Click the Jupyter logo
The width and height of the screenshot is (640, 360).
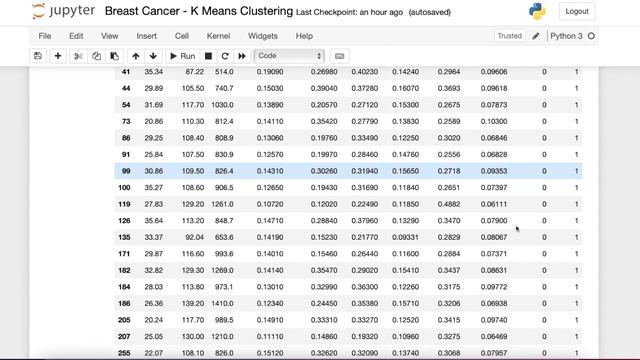(x=63, y=11)
